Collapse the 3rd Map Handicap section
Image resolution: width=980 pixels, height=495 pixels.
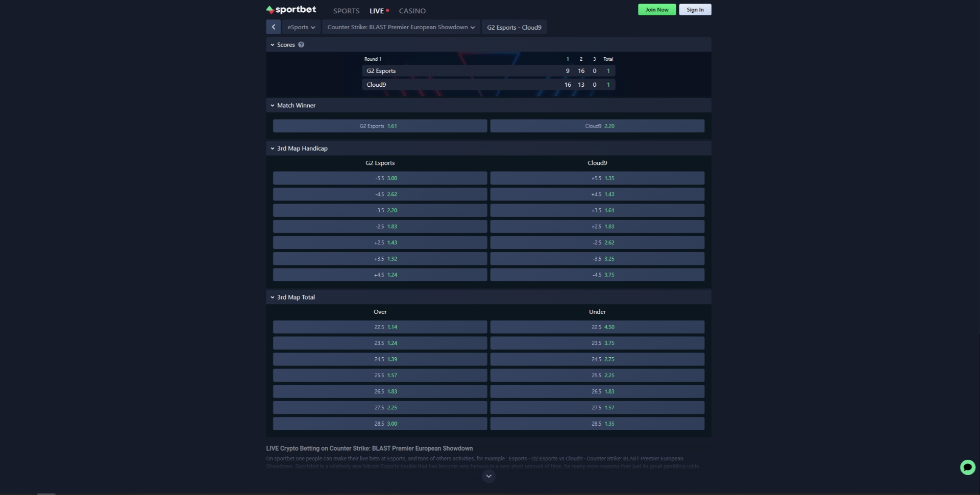[x=273, y=148]
